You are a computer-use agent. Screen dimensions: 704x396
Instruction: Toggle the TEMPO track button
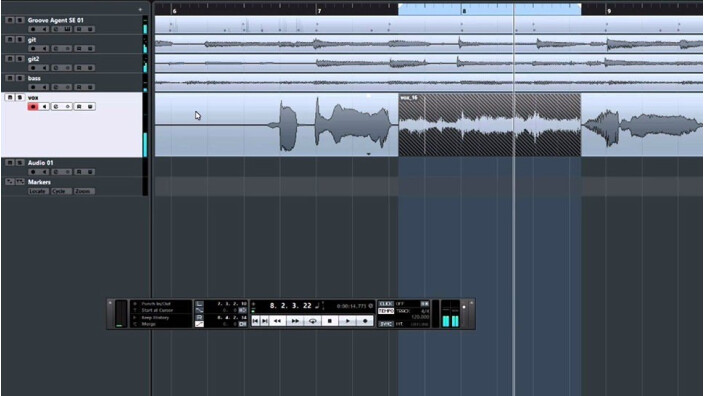[x=386, y=311]
